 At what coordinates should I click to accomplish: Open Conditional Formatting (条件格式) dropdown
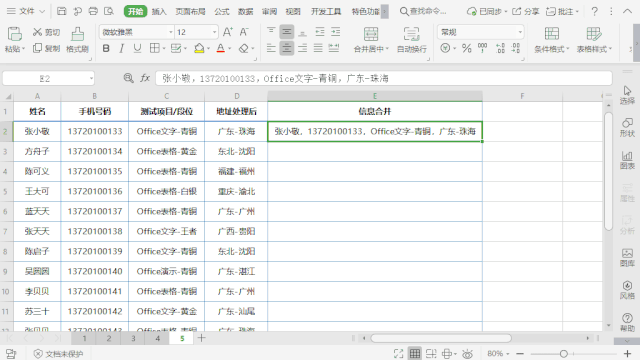(x=551, y=40)
